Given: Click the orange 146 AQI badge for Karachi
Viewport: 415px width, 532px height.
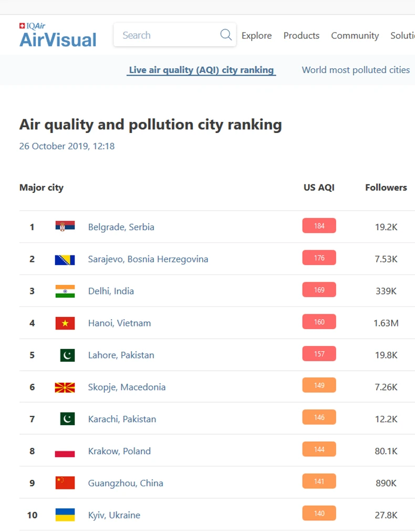Looking at the screenshot, I should [319, 418].
